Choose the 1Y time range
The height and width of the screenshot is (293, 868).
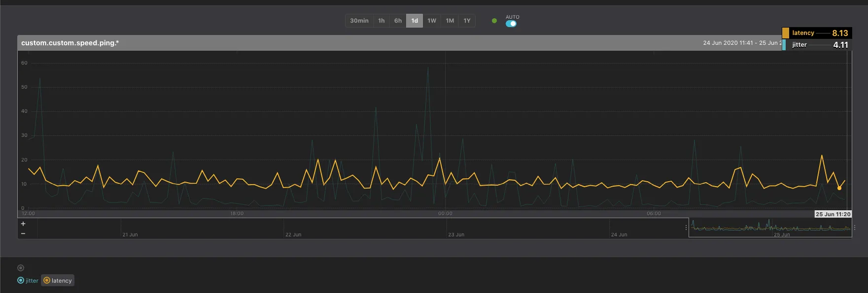467,21
